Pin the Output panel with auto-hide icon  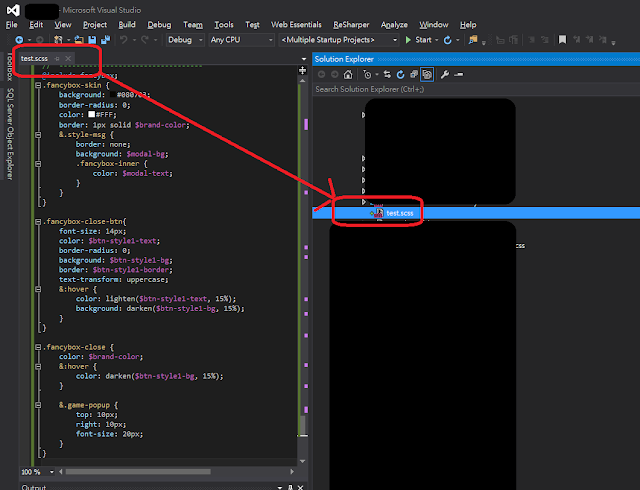tap(290, 487)
